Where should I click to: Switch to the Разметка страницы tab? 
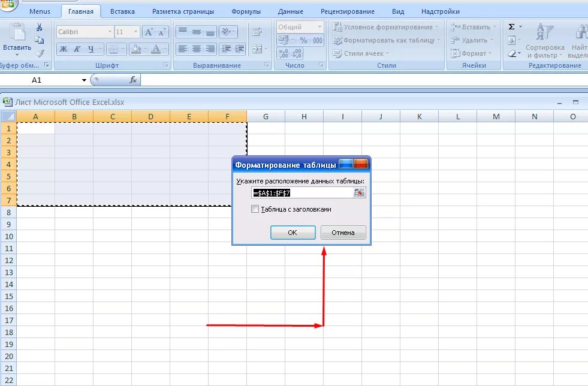tap(183, 11)
